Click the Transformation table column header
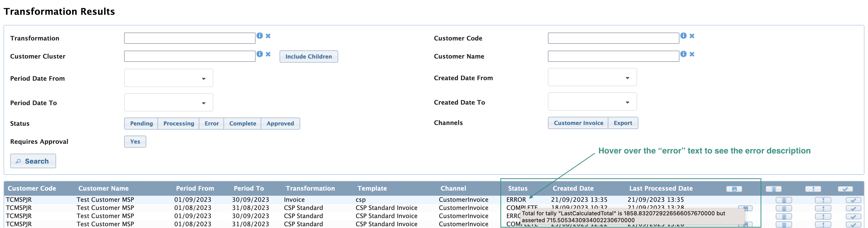 (310, 188)
